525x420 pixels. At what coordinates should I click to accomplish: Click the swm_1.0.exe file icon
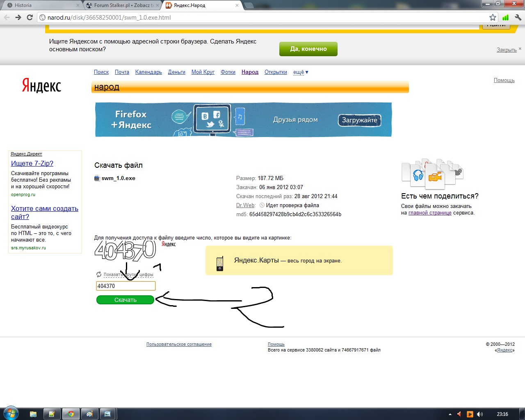[x=97, y=178]
